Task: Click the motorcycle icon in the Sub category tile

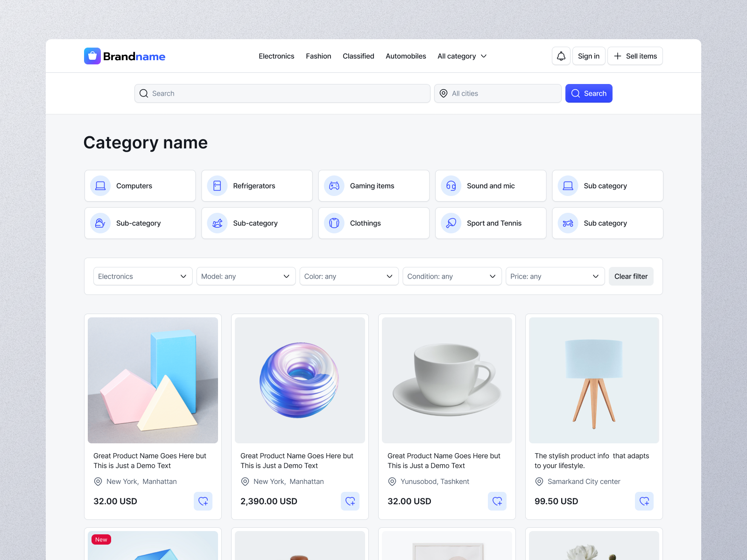Action: pyautogui.click(x=568, y=223)
